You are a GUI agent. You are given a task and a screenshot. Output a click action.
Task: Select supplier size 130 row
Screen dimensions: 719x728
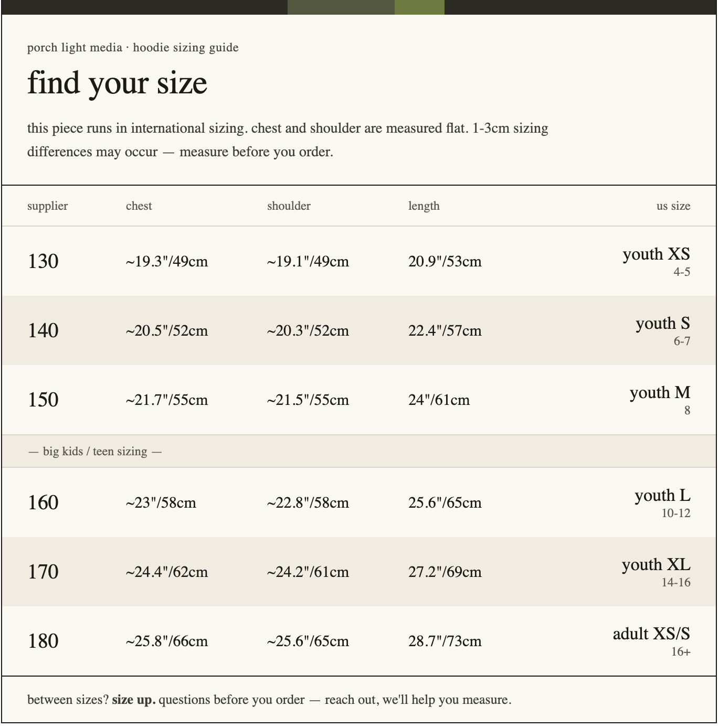point(359,261)
